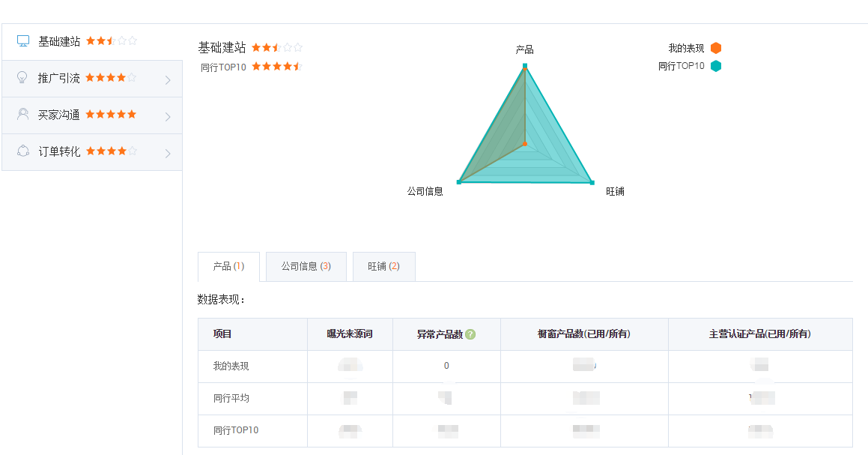The image size is (868, 455).
Task: Click the 橱窗产品数(已用/所有) column header
Action: click(x=584, y=334)
